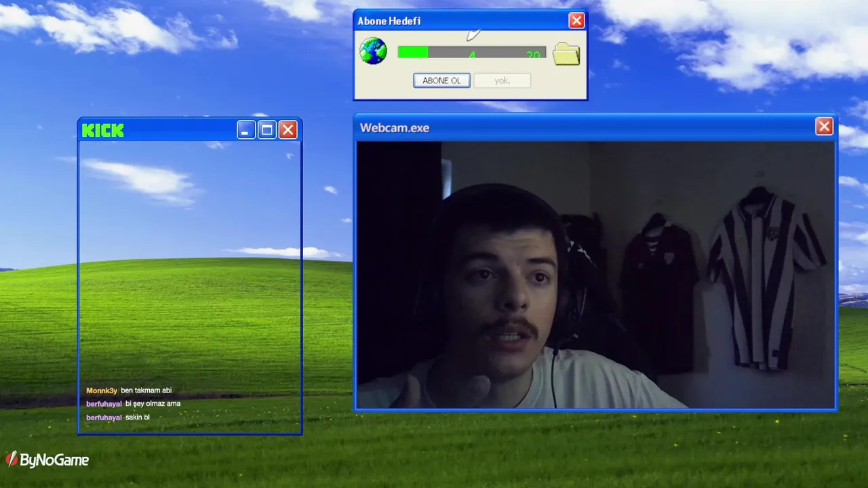Screen dimensions: 868x488
Task: Click the KICK logo in the chat title bar
Action: [x=103, y=130]
